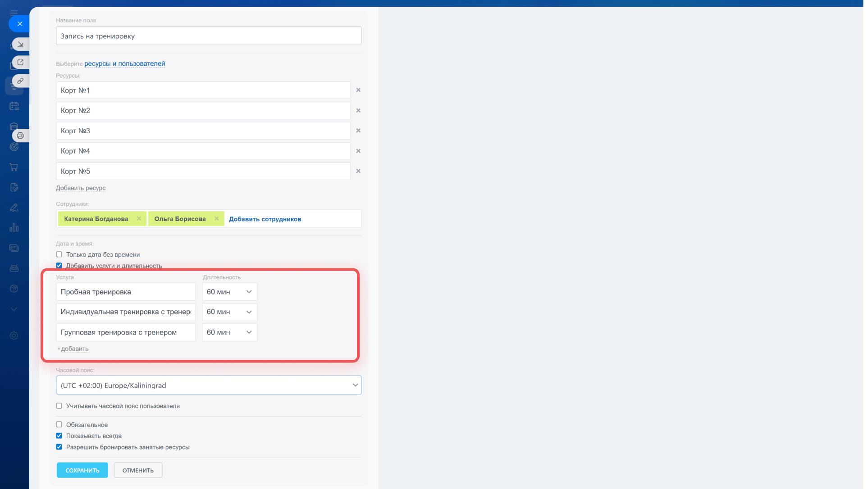Open the shopping cart sidebar icon

click(14, 167)
